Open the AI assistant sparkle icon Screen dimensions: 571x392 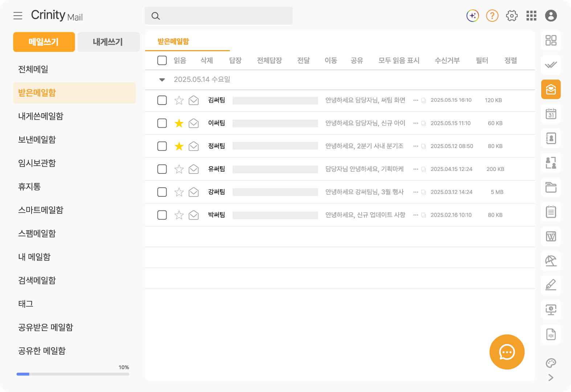(x=473, y=16)
